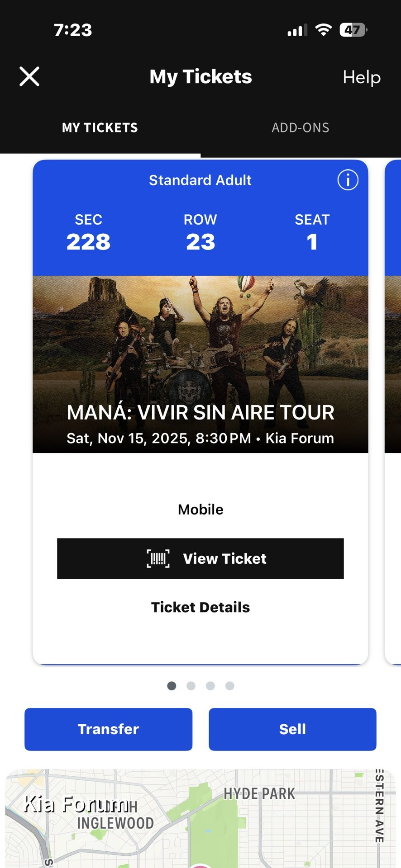Switch to the ADD-ONS tab
Viewport: 401px width, 868px height.
(x=300, y=127)
